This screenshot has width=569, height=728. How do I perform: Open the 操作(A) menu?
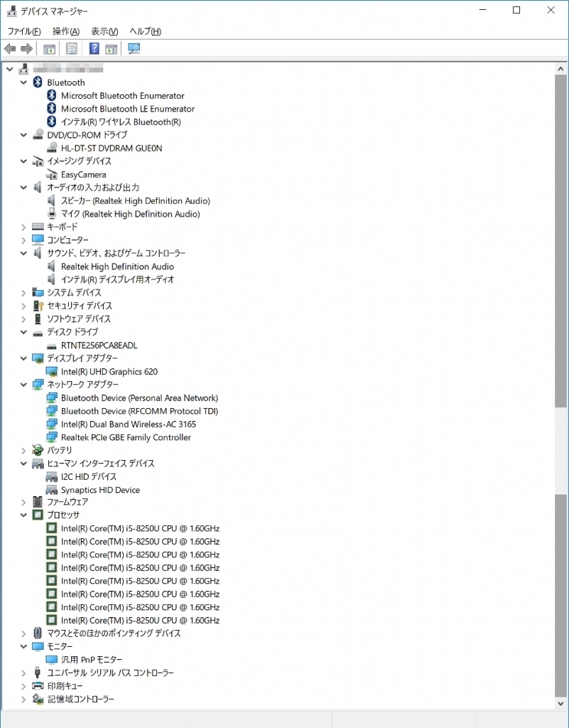click(x=66, y=31)
